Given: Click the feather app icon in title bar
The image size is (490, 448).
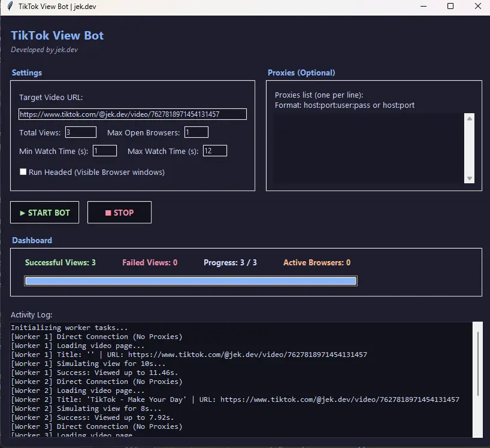Looking at the screenshot, I should pos(10,6).
